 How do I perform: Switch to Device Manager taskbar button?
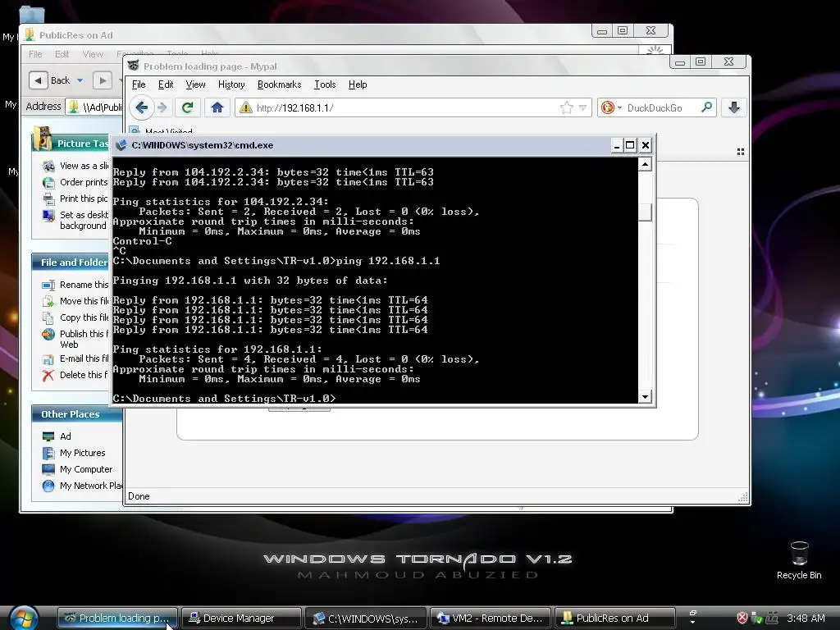point(240,619)
